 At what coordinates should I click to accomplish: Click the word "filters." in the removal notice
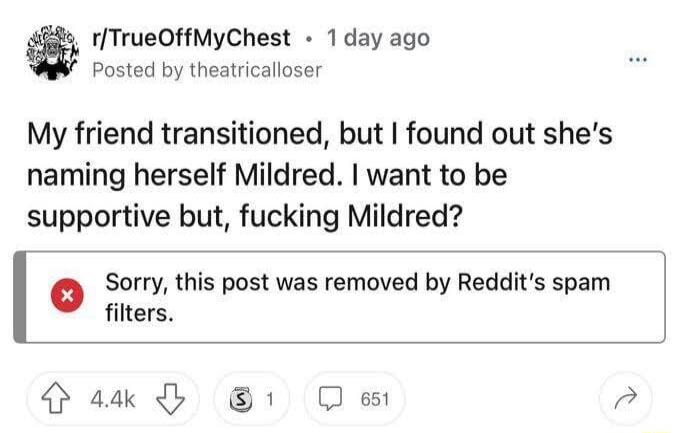tap(141, 314)
